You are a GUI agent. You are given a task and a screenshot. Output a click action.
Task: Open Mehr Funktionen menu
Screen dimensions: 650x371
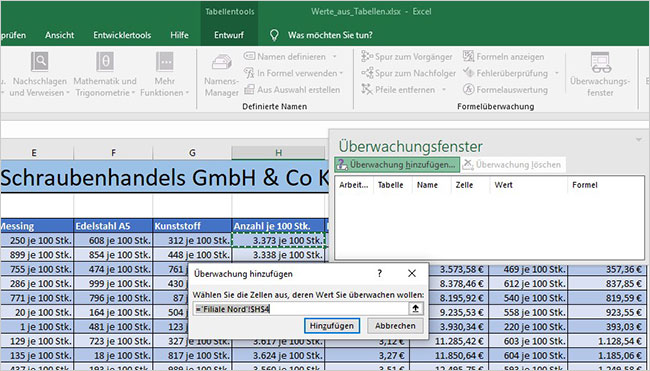[x=164, y=75]
